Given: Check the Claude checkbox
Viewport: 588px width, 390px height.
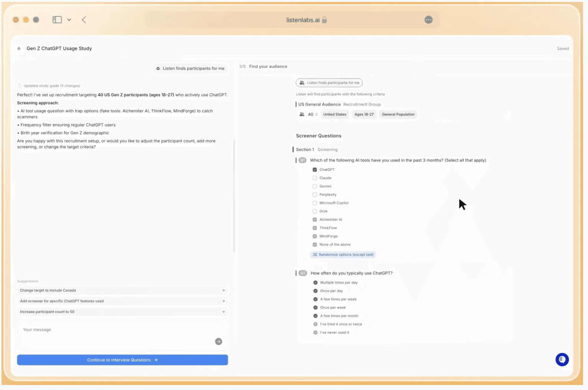Looking at the screenshot, I should coord(315,178).
